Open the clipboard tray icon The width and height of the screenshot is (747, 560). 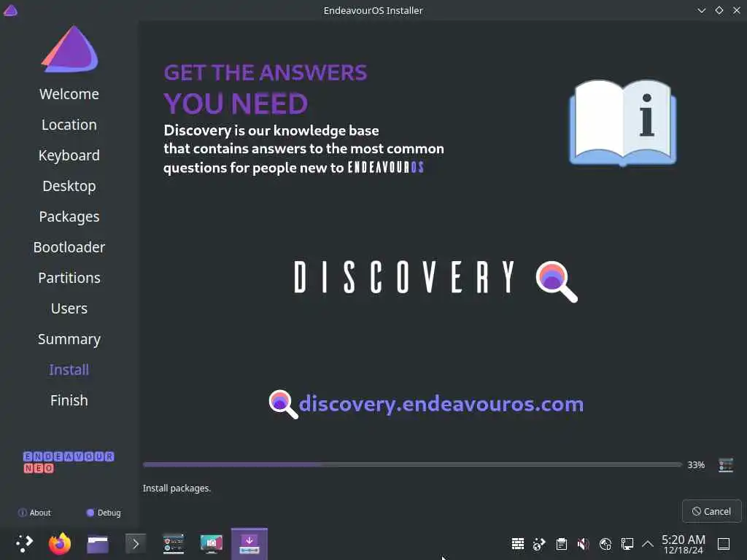tap(562, 544)
